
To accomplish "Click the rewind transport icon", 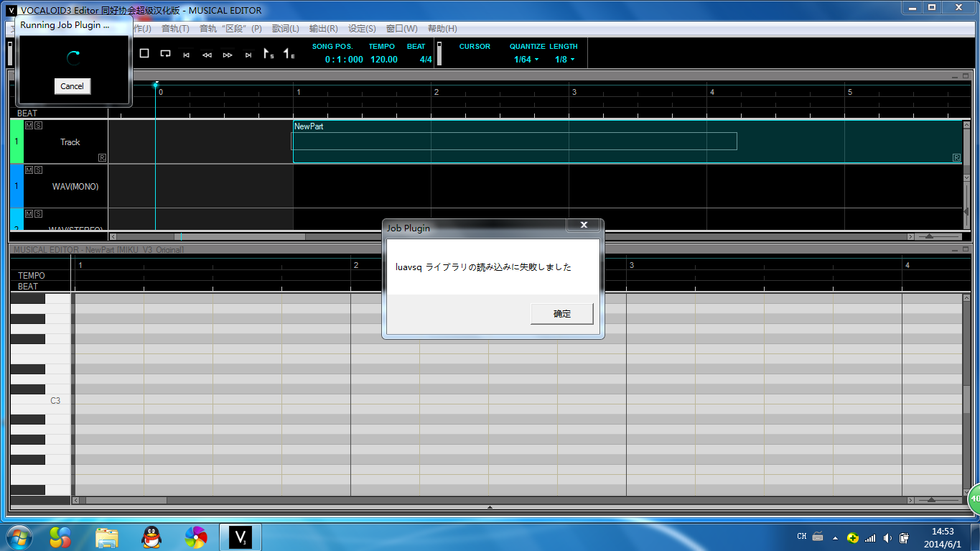I will [207, 55].
